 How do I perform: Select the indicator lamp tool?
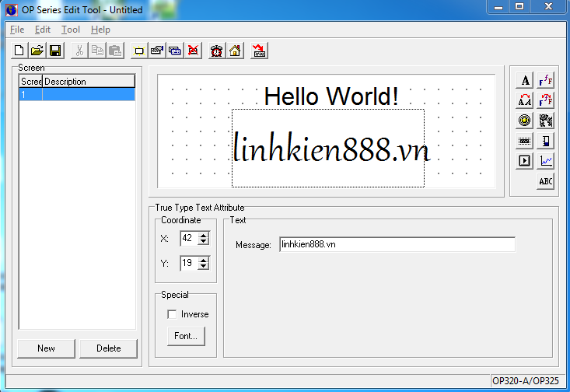pos(525,121)
